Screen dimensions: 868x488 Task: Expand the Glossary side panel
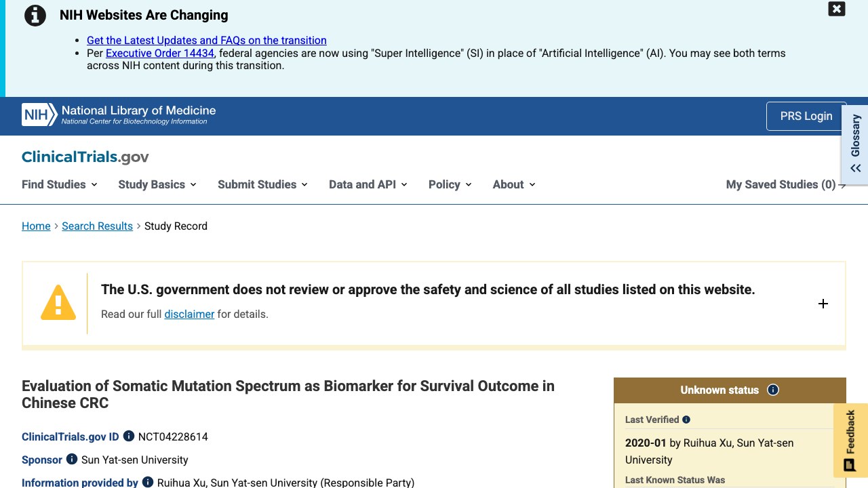(855, 143)
